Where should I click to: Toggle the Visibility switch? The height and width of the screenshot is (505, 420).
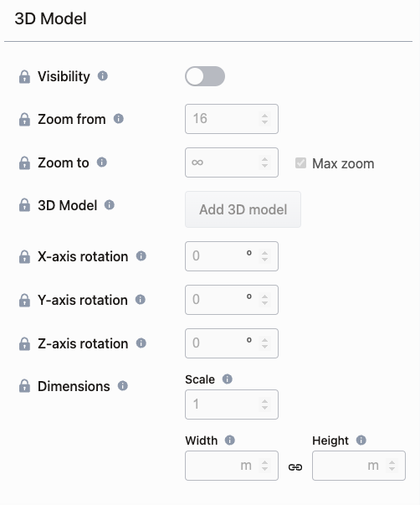[205, 76]
